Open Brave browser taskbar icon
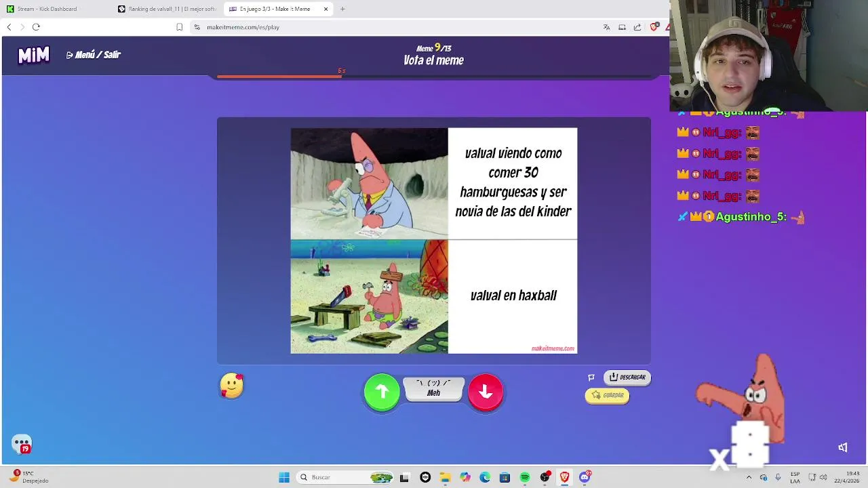The image size is (868, 488). (564, 477)
